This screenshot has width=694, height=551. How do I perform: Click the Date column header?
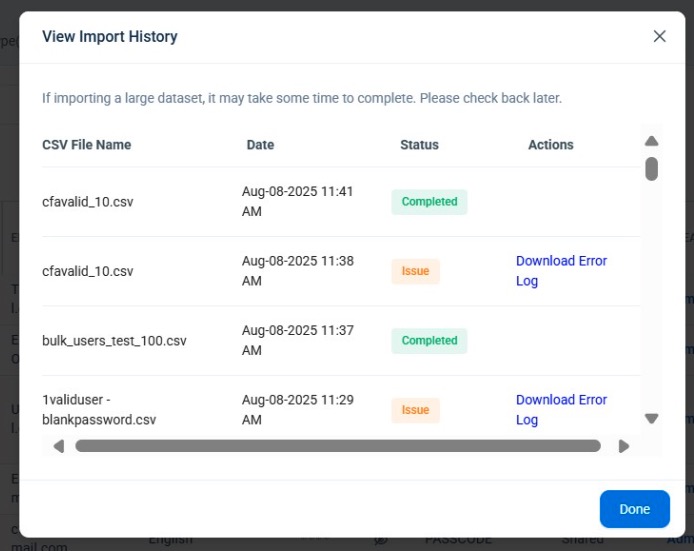pyautogui.click(x=260, y=145)
